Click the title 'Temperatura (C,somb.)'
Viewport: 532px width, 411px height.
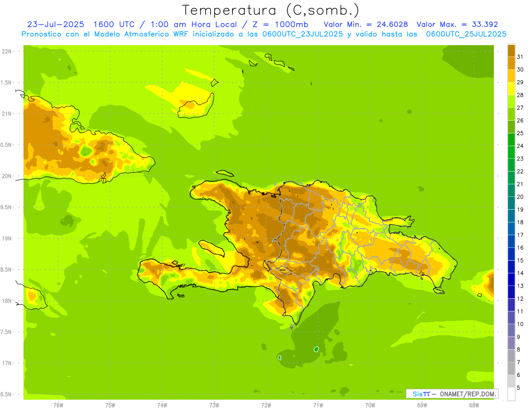coord(271,10)
